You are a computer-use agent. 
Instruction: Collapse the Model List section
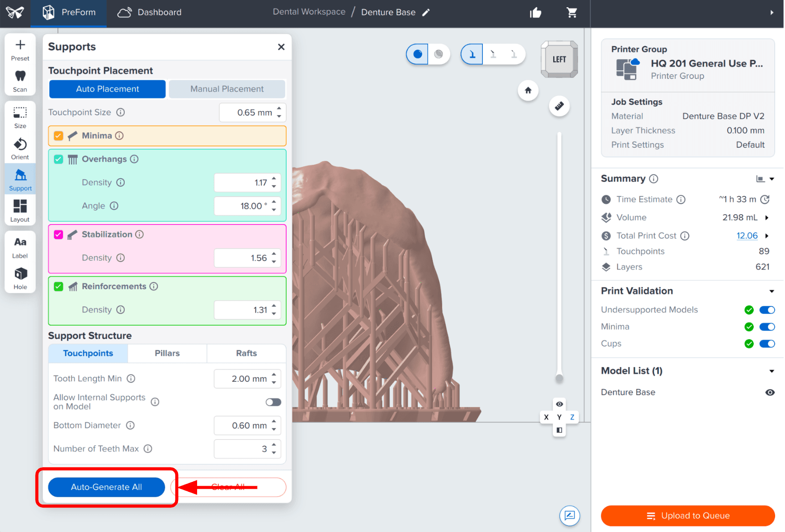tap(771, 371)
